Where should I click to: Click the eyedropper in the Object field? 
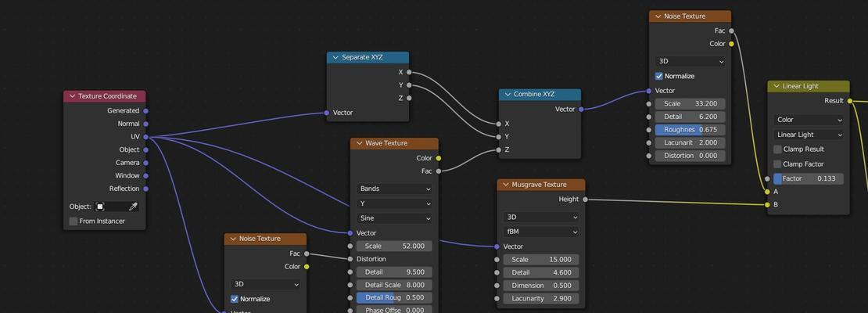tap(133, 207)
